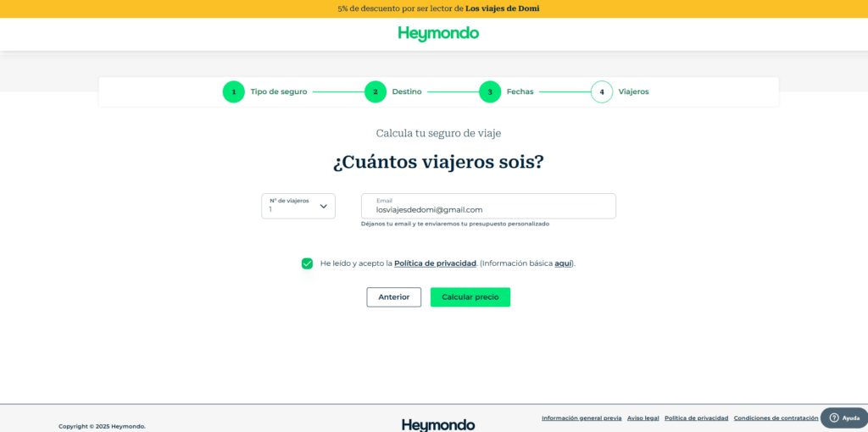
Task: Open the Ayuda help button
Action: (844, 418)
